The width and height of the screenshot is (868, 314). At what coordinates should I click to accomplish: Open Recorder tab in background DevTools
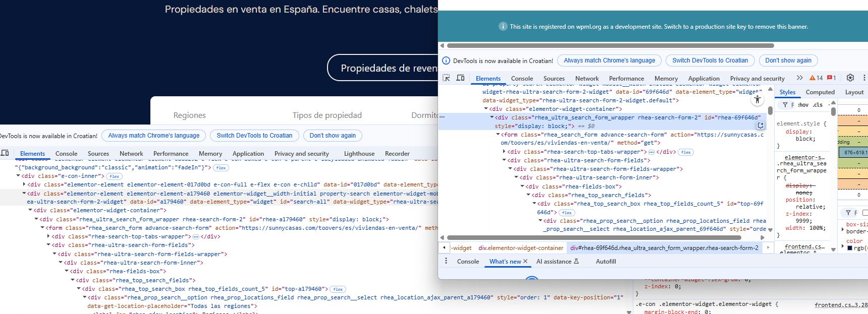click(x=397, y=154)
